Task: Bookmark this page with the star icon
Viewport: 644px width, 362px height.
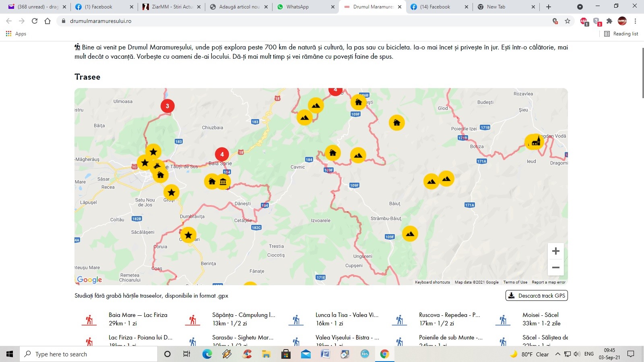Action: (x=568, y=21)
